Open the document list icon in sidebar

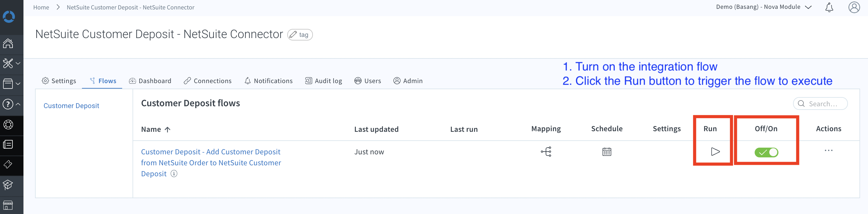click(x=8, y=144)
